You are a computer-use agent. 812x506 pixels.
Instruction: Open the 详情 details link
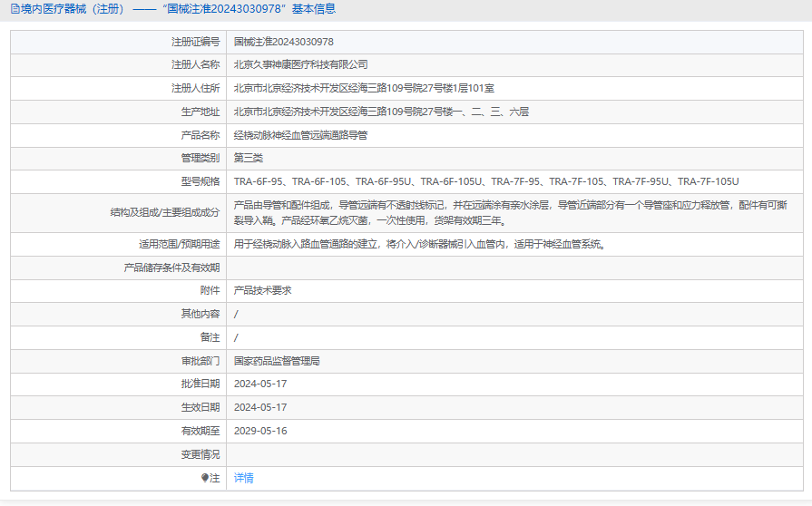click(244, 478)
